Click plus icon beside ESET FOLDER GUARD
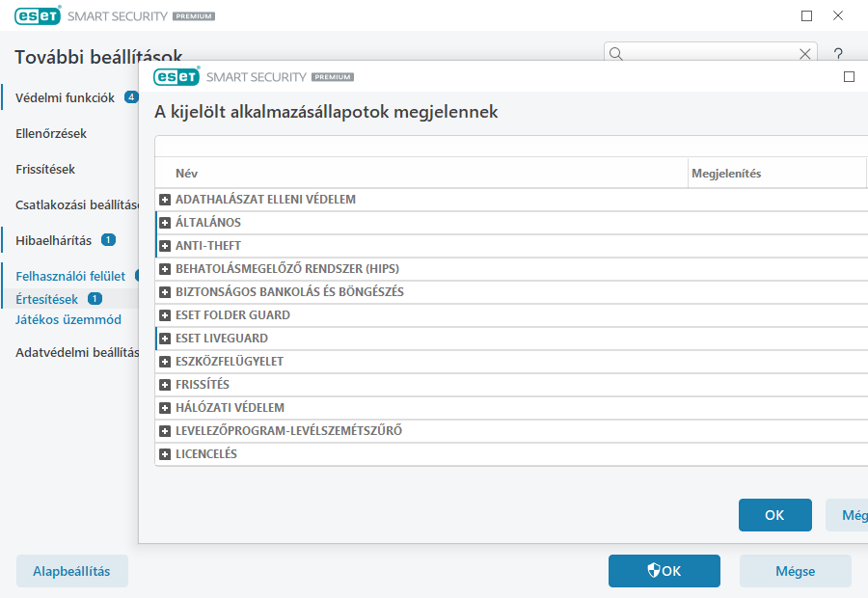The width and height of the screenshot is (868, 598). coord(165,315)
